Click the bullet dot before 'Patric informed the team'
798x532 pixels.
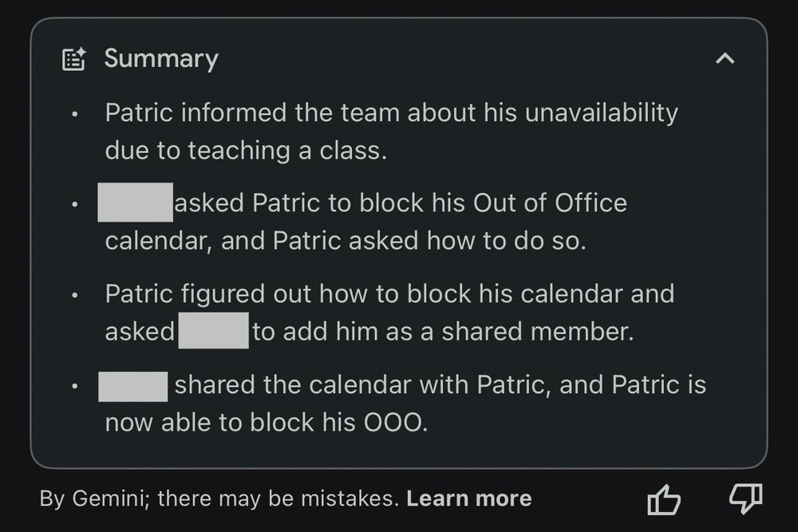click(x=75, y=113)
